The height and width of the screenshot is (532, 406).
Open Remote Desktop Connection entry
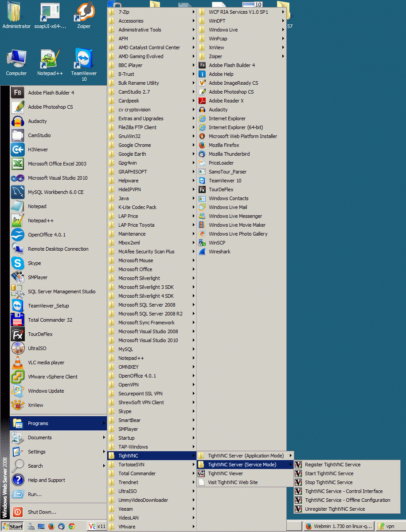point(59,249)
